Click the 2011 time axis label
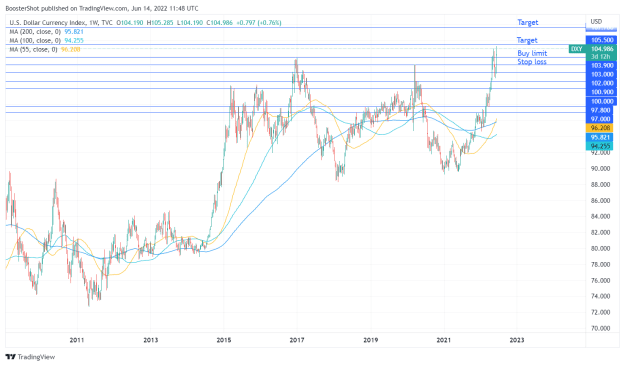 [77, 340]
